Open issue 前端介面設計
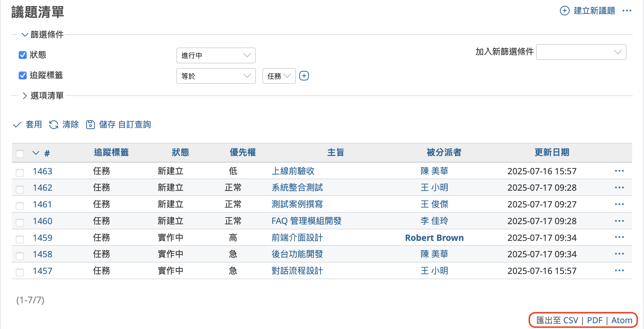The width and height of the screenshot is (644, 329). (297, 238)
